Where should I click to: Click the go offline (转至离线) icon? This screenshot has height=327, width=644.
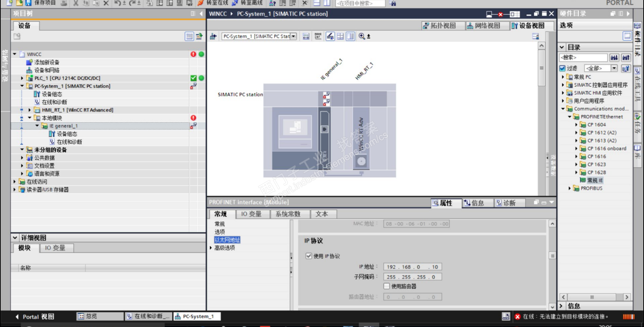235,3
